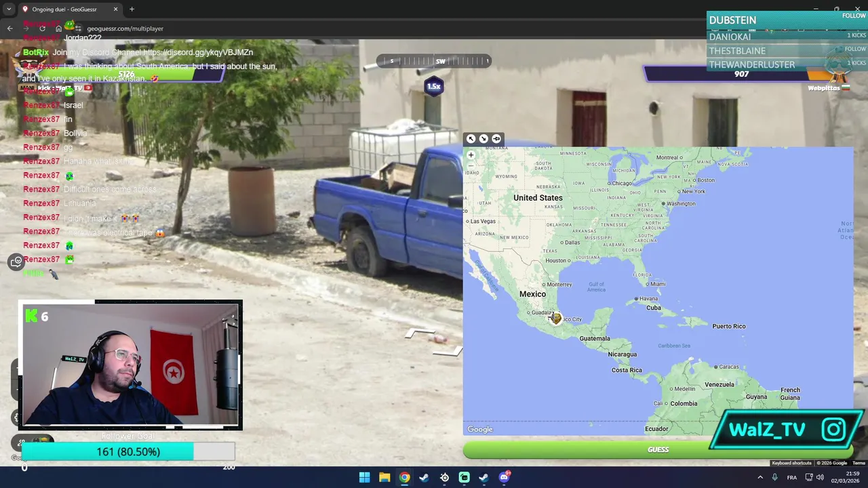Open the Keyboard shortcuts link under map
Image resolution: width=868 pixels, height=488 pixels.
(791, 463)
